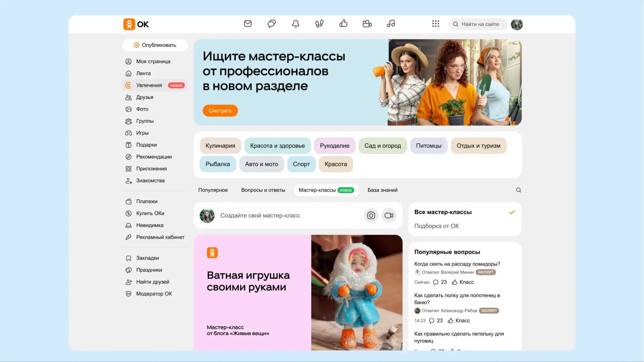Select the Рукоделие category chip

click(334, 146)
